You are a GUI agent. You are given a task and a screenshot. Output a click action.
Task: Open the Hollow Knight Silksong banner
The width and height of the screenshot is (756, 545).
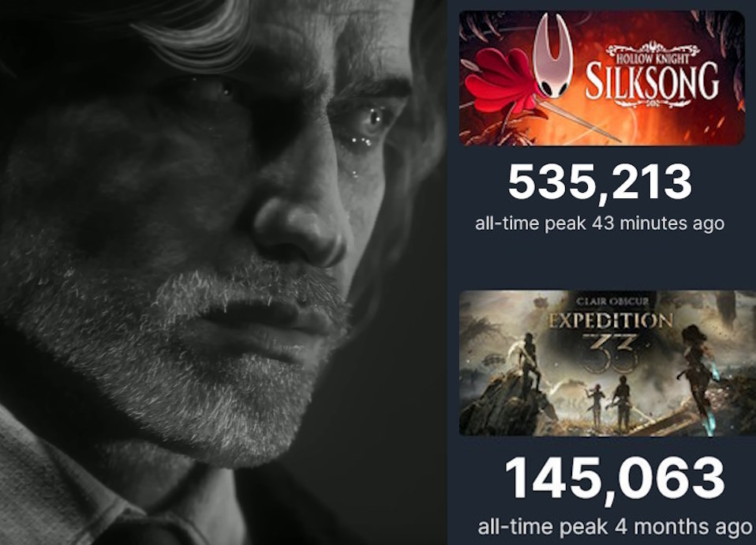tap(601, 77)
